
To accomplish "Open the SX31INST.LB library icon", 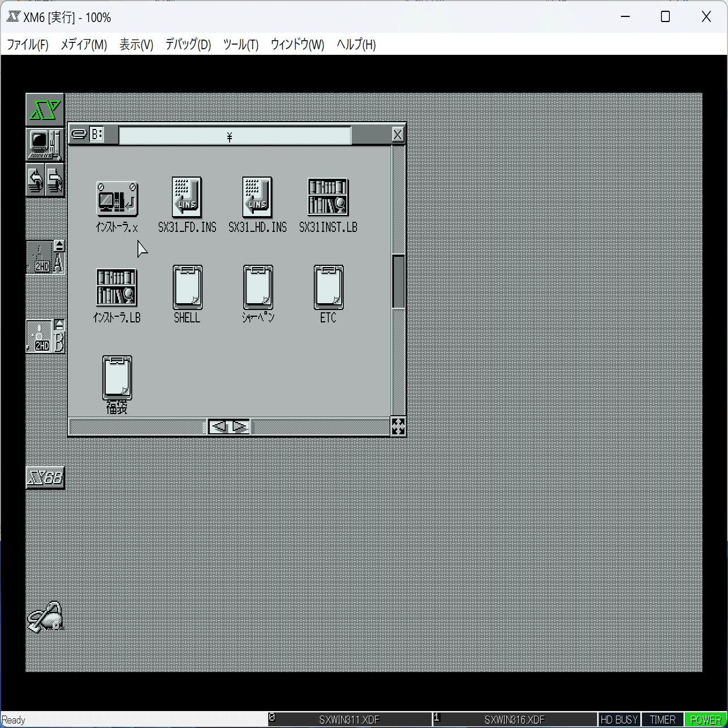I will coord(328,198).
